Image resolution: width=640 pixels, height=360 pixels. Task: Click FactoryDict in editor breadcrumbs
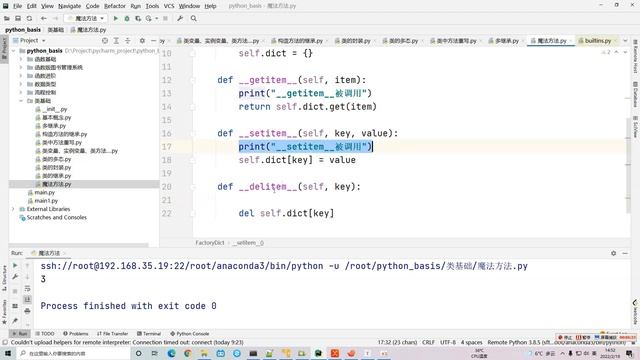click(210, 243)
